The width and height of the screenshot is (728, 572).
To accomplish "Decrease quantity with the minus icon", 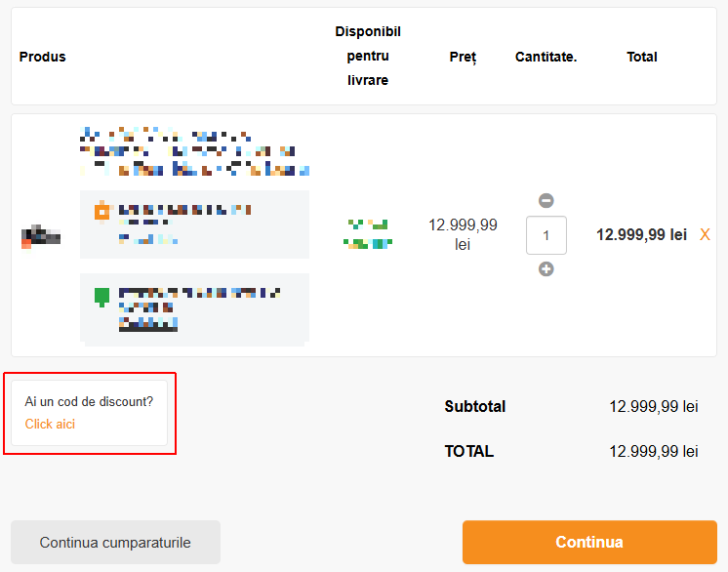I will coord(546,200).
